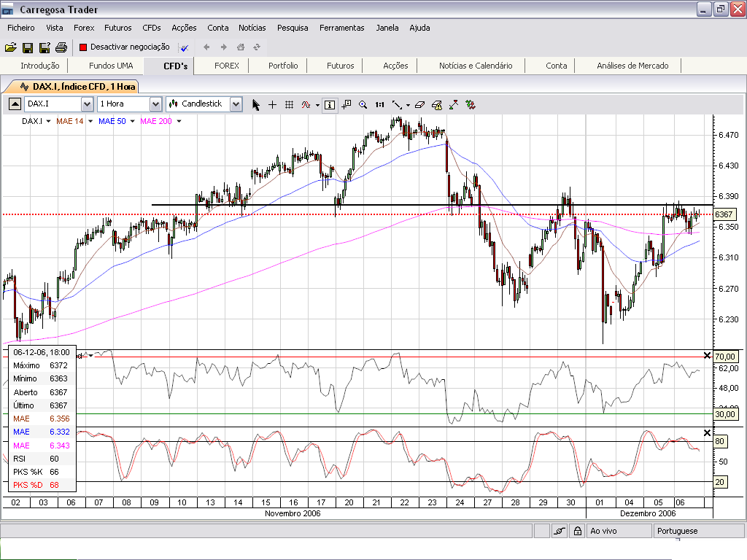This screenshot has width=747, height=560.
Task: Open a file with the open icon
Action: 12,46
